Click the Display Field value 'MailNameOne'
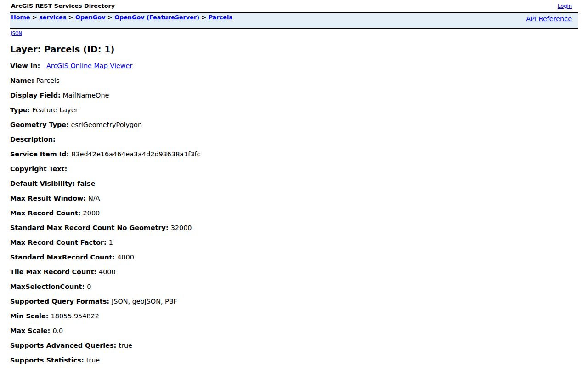The image size is (588, 368). click(86, 95)
